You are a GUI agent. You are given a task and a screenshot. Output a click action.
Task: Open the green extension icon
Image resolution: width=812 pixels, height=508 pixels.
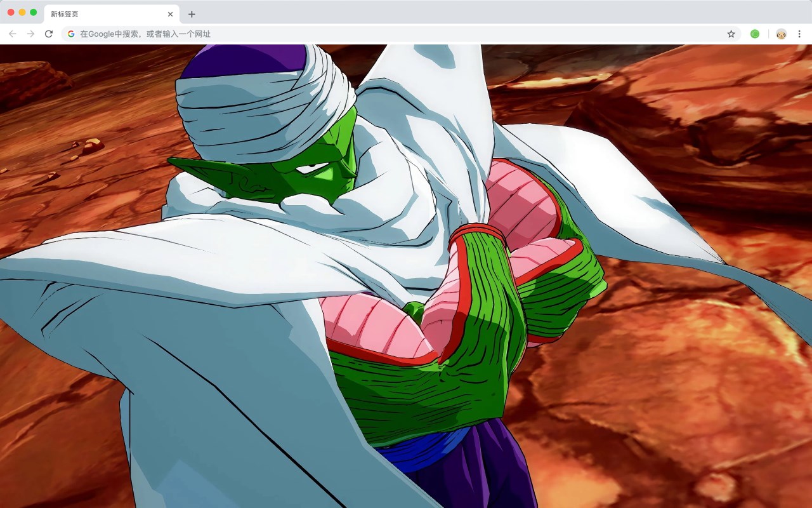click(x=755, y=34)
